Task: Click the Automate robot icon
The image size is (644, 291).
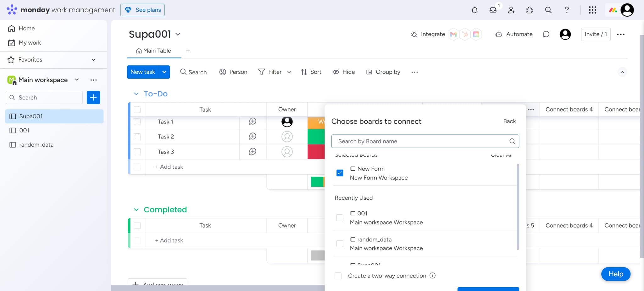Action: click(499, 35)
